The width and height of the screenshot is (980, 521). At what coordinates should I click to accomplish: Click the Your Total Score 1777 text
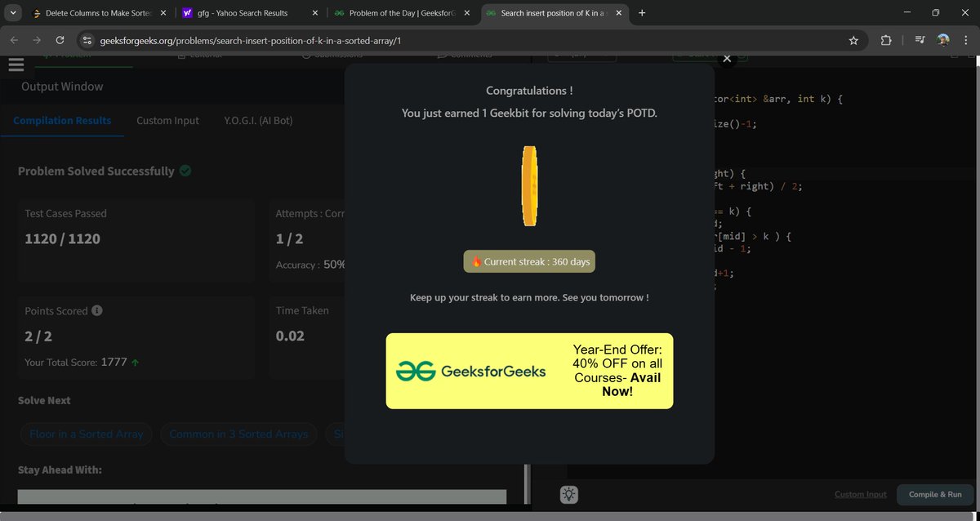tap(76, 362)
